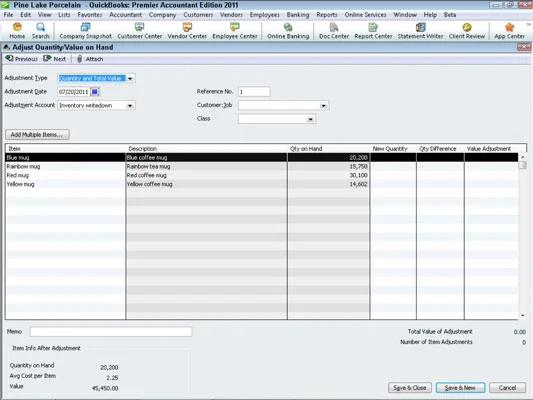
Task: Click Save & Close button
Action: 410,387
